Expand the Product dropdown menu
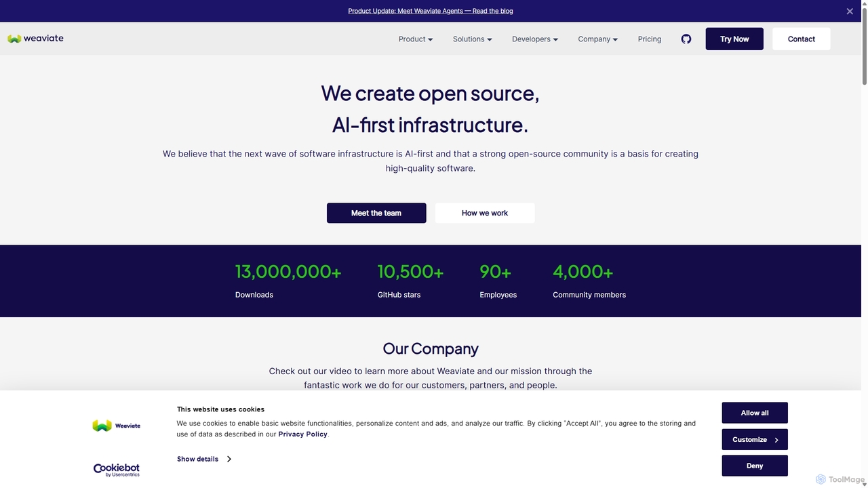Screen dimensions: 868x488 [x=416, y=39]
